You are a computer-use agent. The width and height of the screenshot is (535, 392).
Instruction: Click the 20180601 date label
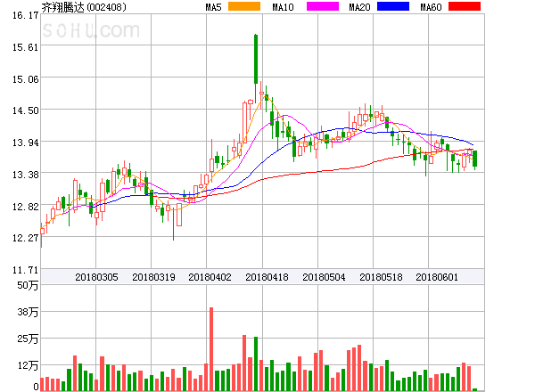coord(437,277)
